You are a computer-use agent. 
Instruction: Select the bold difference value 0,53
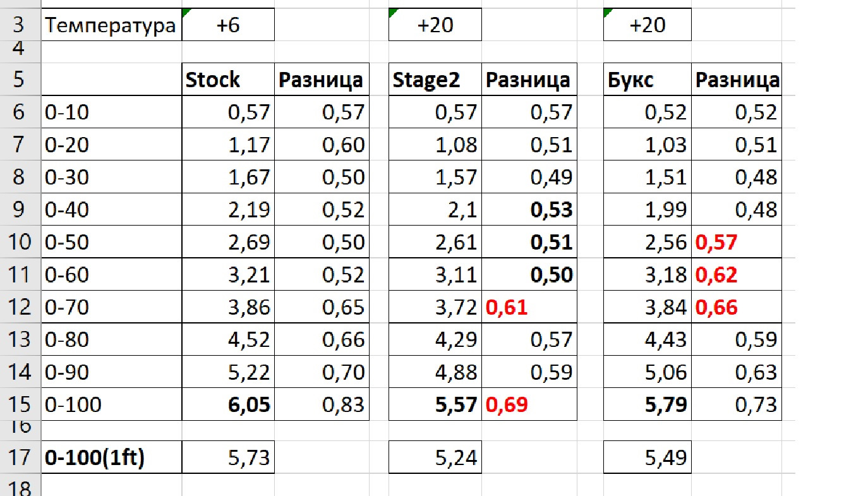tap(529, 210)
